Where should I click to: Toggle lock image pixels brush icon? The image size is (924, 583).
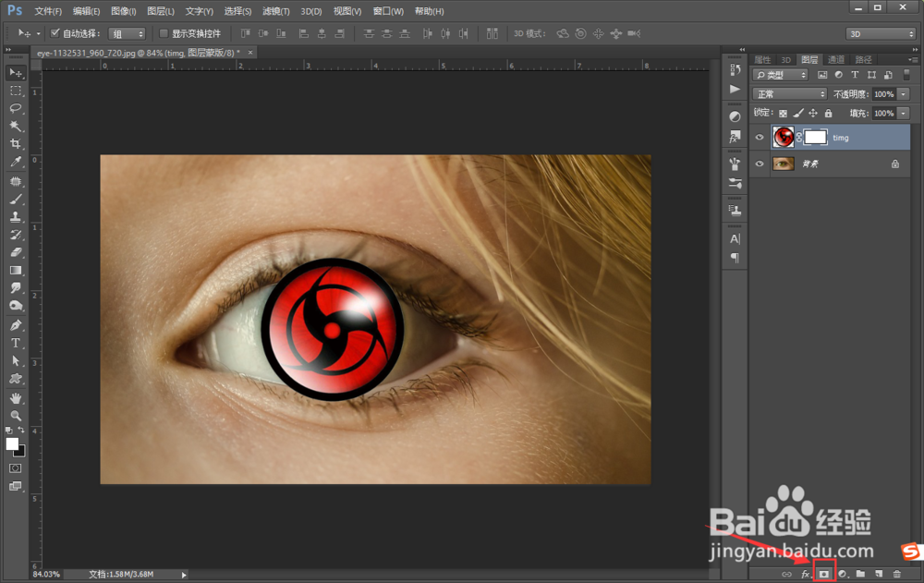[798, 113]
